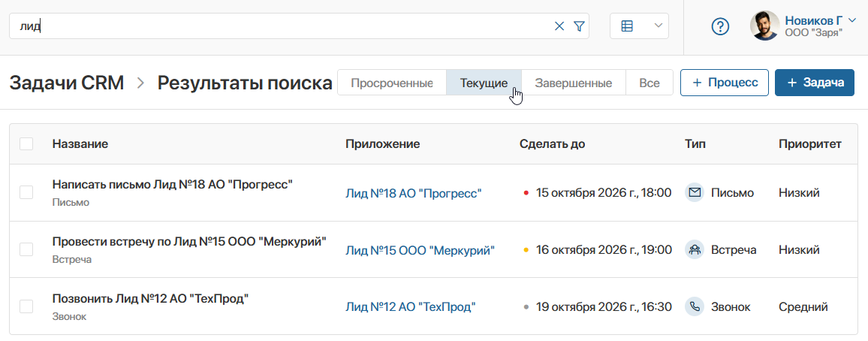The image size is (868, 341).
Task: Check the Позвонить Лид №12 row
Action: tap(26, 306)
